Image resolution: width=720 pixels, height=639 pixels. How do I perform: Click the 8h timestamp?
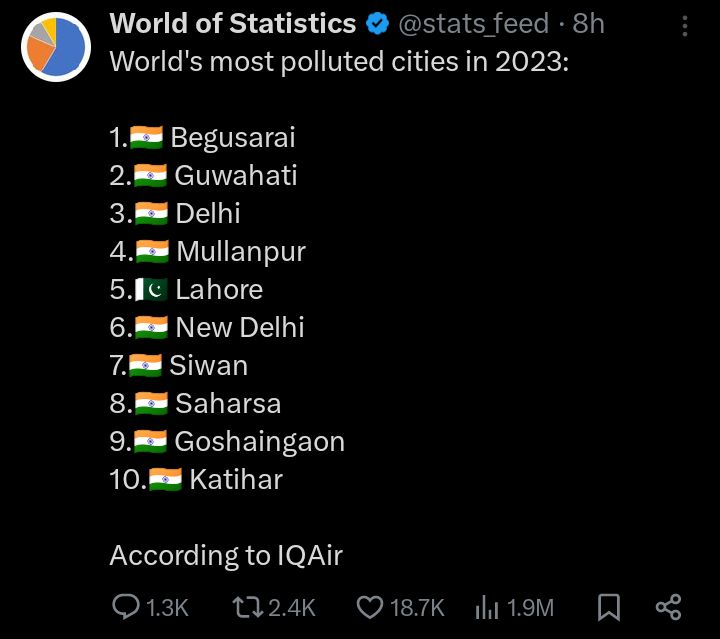(588, 23)
